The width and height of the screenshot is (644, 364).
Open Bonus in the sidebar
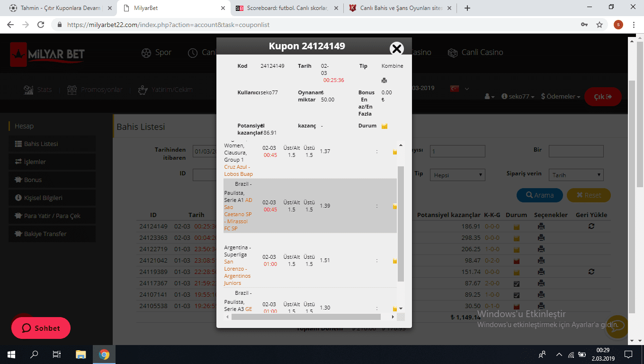click(x=52, y=180)
